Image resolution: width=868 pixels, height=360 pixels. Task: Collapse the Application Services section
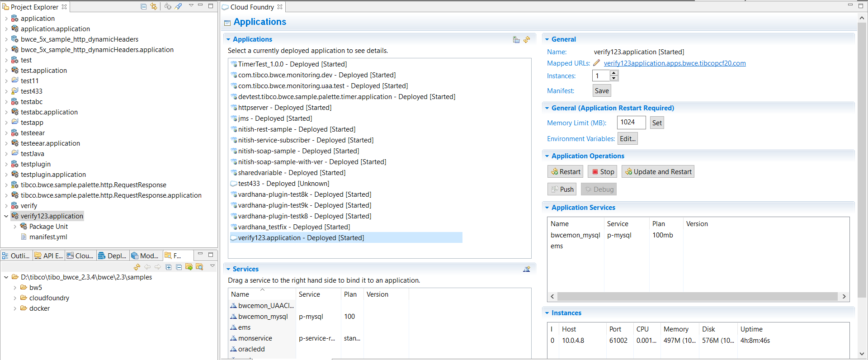click(547, 208)
